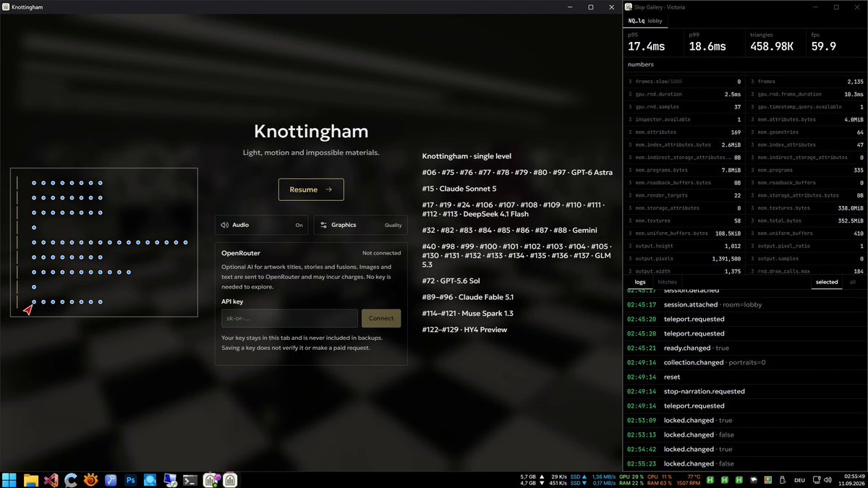Click the gpu.rnd.duration row
Image resolution: width=868 pixels, height=488 pixels.
684,94
